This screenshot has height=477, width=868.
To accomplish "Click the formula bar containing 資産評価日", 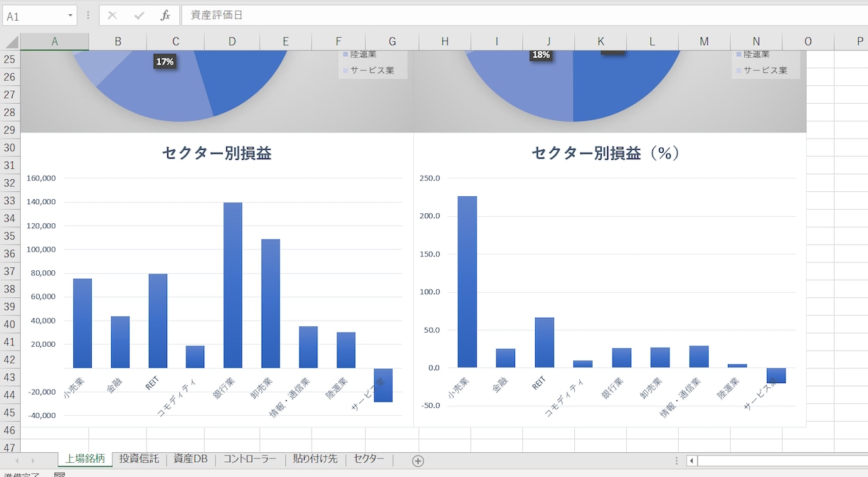I will [525, 16].
